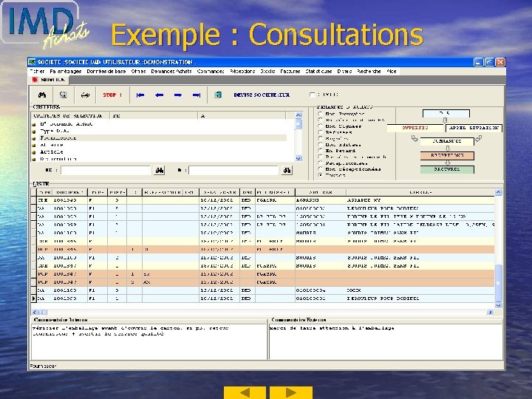532x399 pixels.
Task: Jump to last record with blue arrow
Action: coord(197,95)
